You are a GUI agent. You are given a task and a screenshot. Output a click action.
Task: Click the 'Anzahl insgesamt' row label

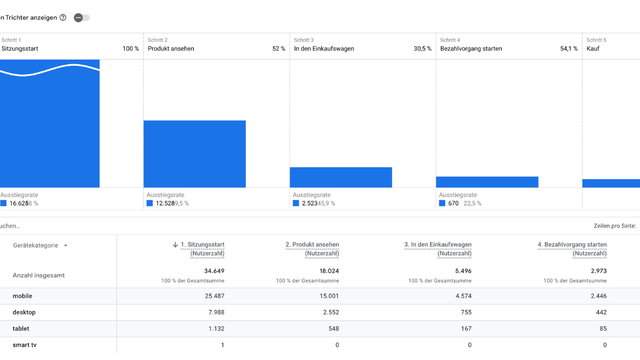point(38,276)
